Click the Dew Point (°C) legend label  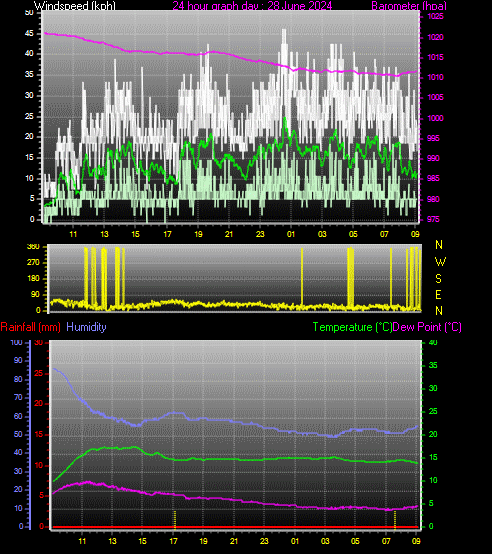click(x=427, y=327)
